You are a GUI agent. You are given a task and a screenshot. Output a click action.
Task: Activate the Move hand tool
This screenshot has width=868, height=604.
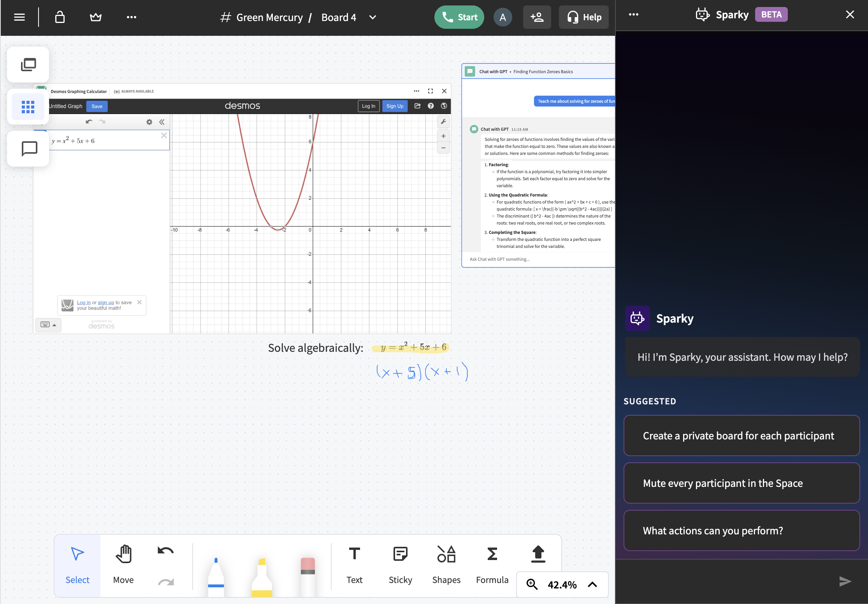[x=123, y=564]
